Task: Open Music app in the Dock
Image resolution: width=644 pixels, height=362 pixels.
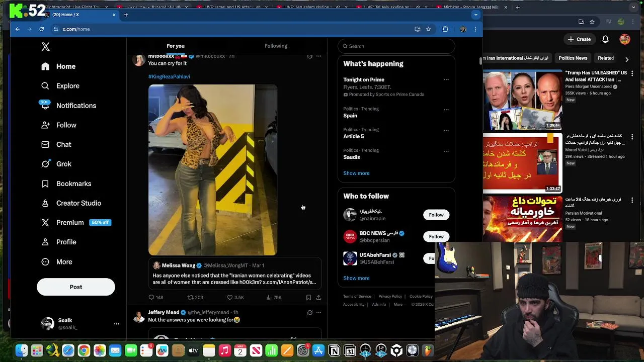Action: click(225, 351)
